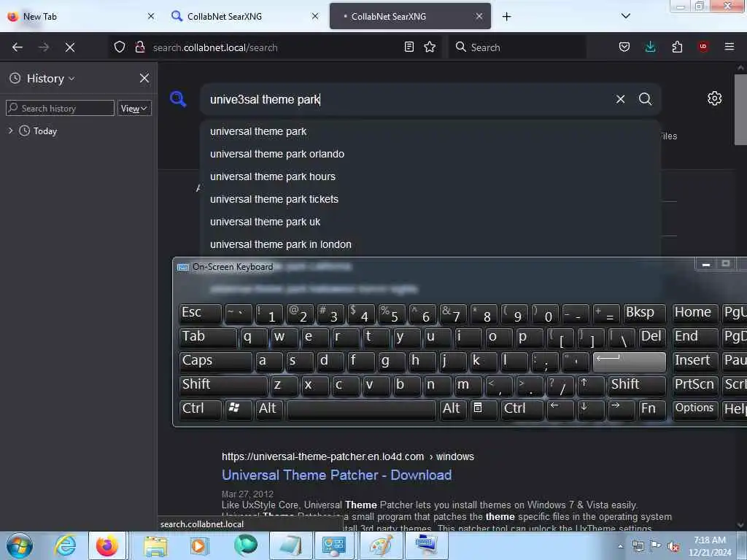Toggle Fn key on On-Screen Keyboard

coord(651,410)
